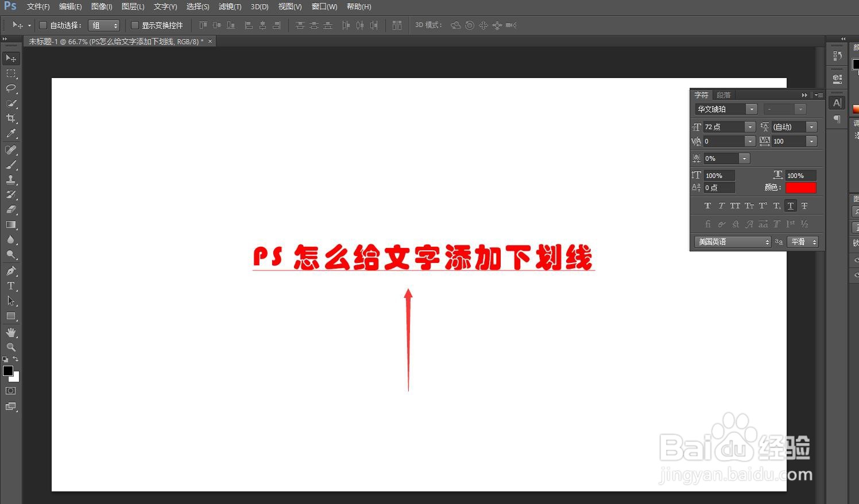
Task: Switch to the 段落 tab
Action: tap(723, 95)
